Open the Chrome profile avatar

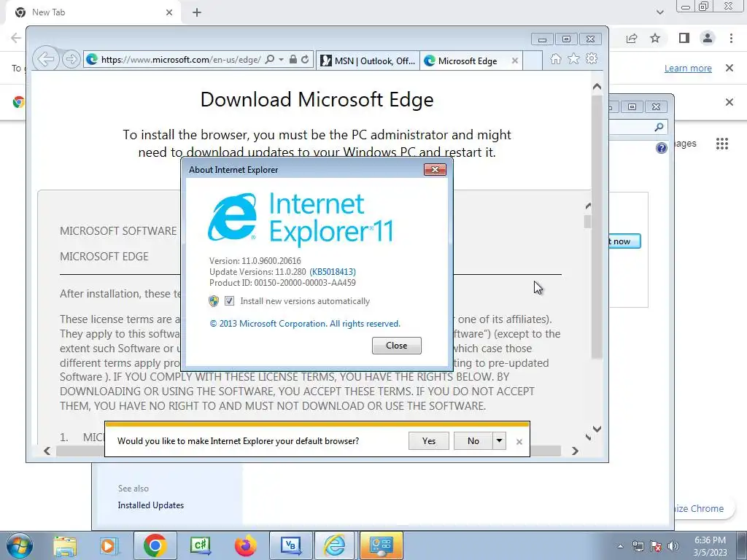pos(708,38)
